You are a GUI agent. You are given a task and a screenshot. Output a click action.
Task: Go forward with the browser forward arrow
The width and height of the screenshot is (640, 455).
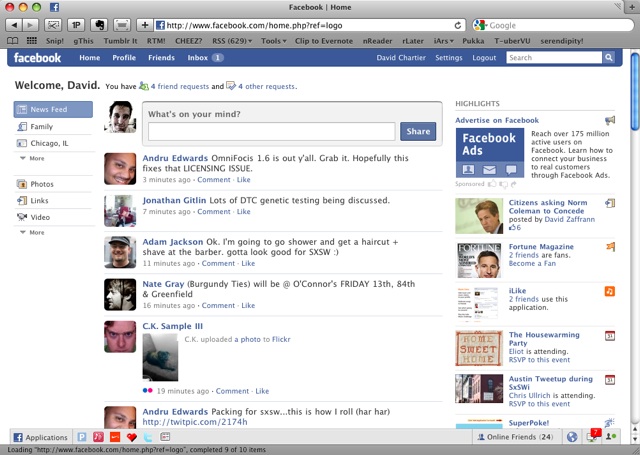point(30,25)
